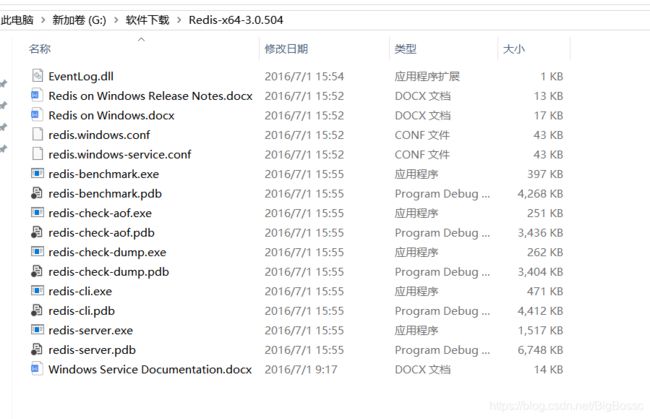Click the redis.windows-service.conf file icon
Viewport: 650px width, 419px height.
click(x=37, y=154)
